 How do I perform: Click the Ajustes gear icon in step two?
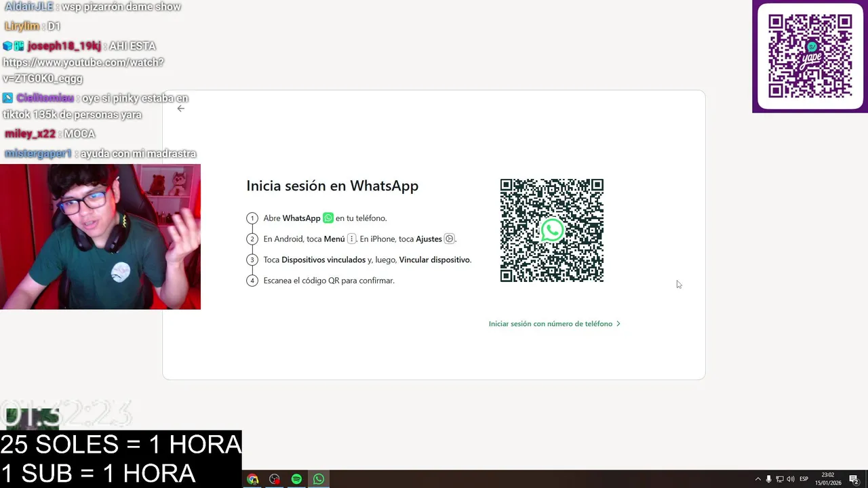(x=449, y=239)
